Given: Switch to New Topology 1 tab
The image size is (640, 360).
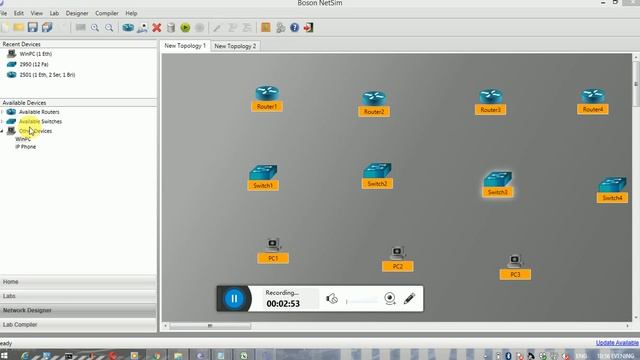Looking at the screenshot, I should click(x=185, y=46).
